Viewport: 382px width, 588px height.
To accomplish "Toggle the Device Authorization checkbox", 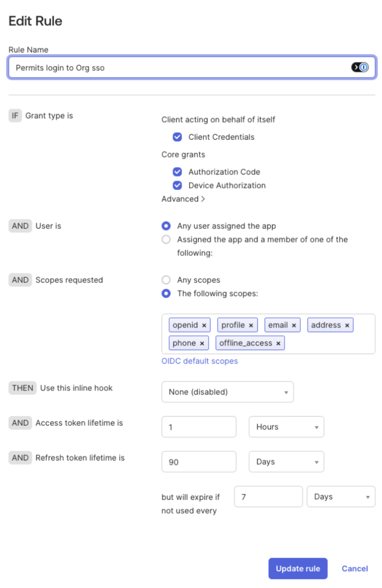I will (x=178, y=185).
